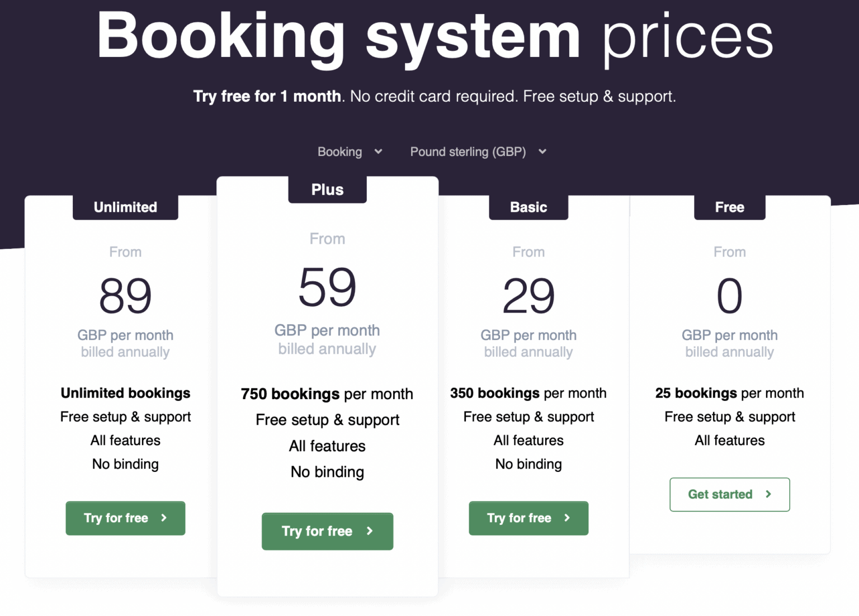The width and height of the screenshot is (859, 616).
Task: Click the arrow icon in the Get started button
Action: coord(769,495)
